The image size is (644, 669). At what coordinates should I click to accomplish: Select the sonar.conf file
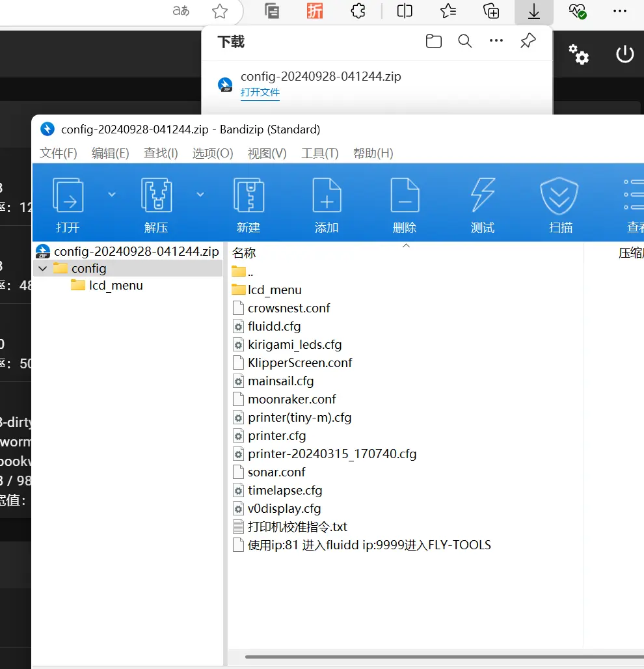click(x=269, y=472)
